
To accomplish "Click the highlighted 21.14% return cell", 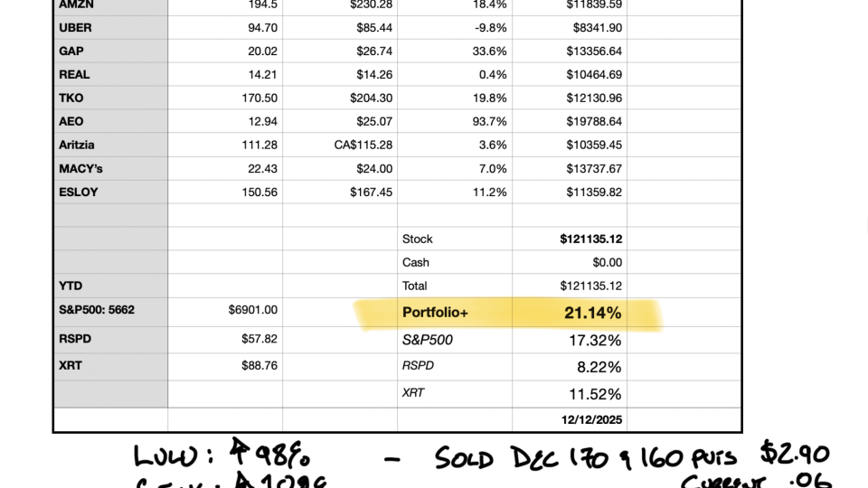I will 570,314.
